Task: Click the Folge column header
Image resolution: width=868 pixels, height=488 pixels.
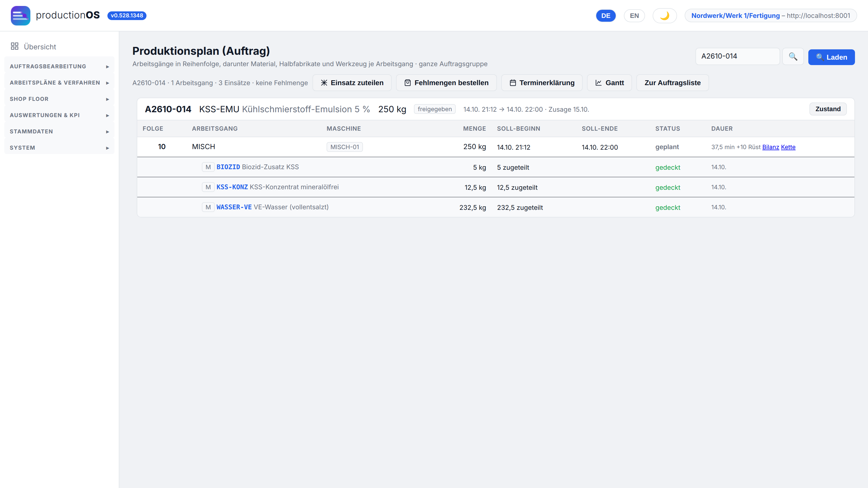Action: click(x=153, y=128)
